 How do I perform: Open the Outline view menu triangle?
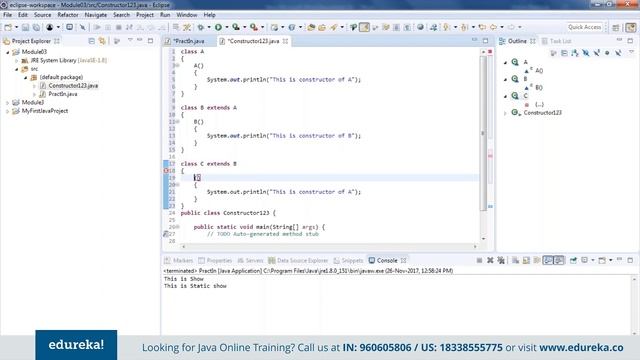631,52
